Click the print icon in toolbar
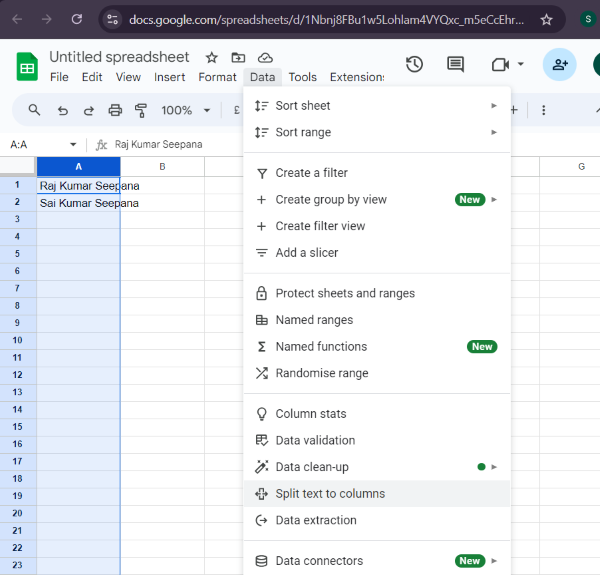600x575 pixels. [115, 110]
